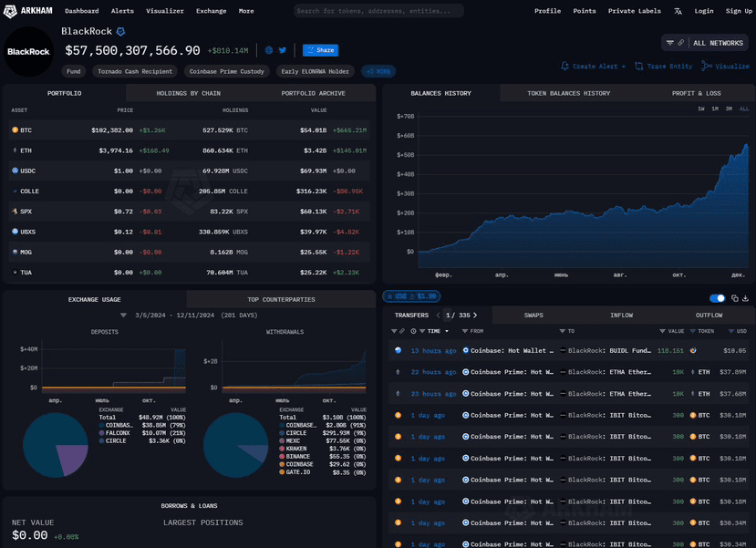The height and width of the screenshot is (548, 756).
Task: Click the Arkham logo
Action: [28, 11]
